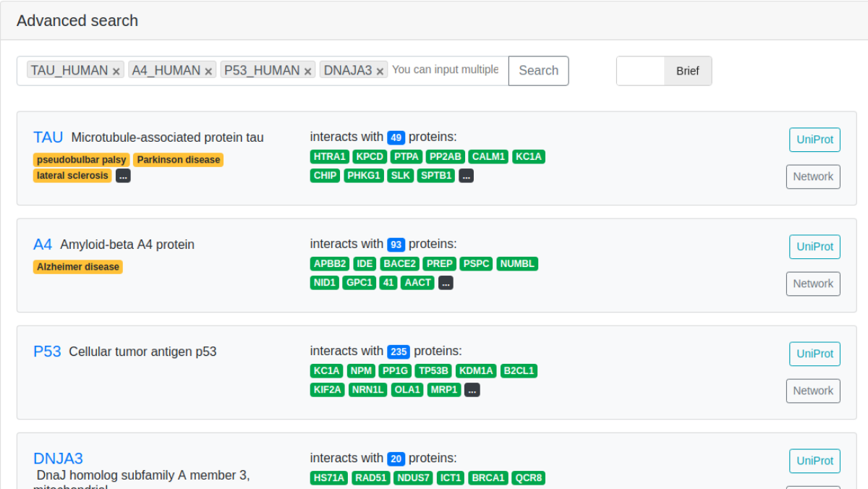View Network for TAU protein
The image size is (868, 489).
coord(813,177)
